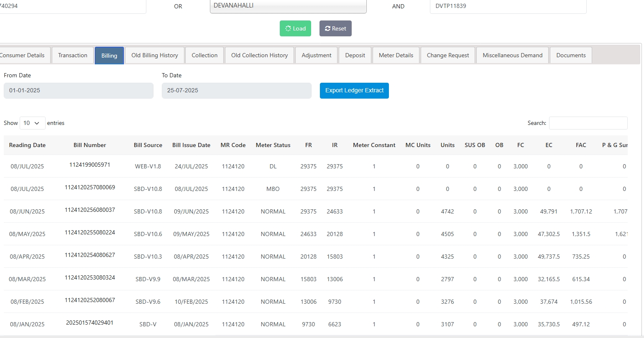Select bill number 1124120257080069
The width and height of the screenshot is (644, 338).
point(90,187)
